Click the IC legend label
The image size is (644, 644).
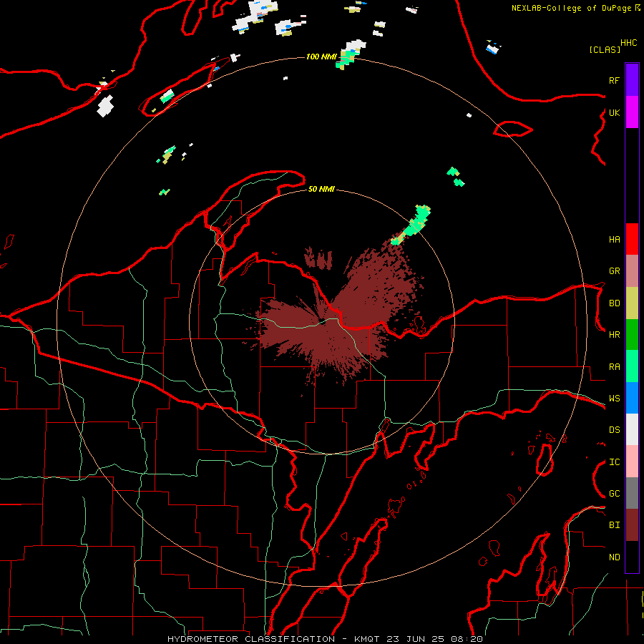(614, 462)
